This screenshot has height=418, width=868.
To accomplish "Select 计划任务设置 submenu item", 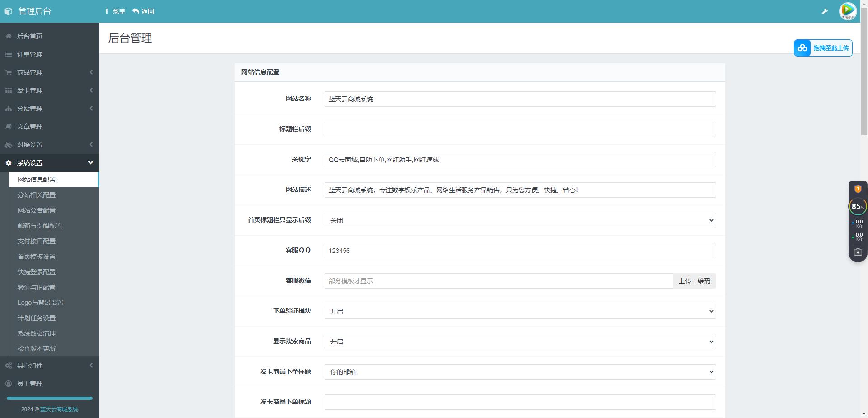I will (53, 318).
